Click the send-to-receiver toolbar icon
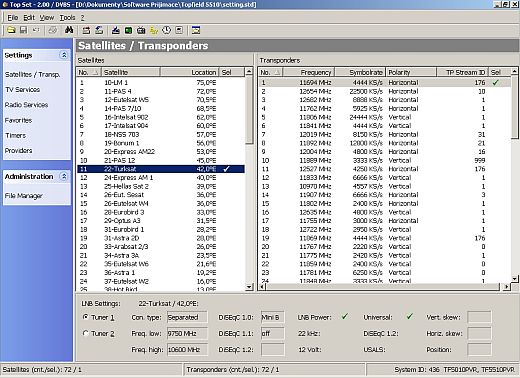520x378 pixels. (x=99, y=30)
